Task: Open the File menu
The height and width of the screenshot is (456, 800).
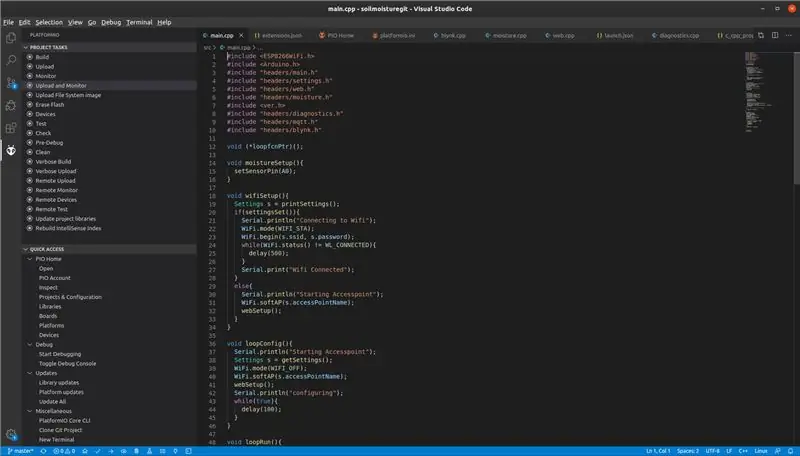Action: [x=9, y=22]
